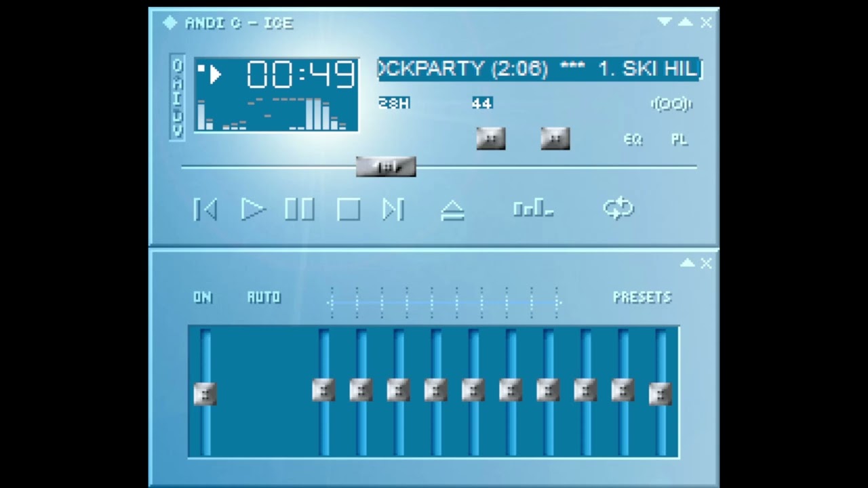This screenshot has height=488, width=868.
Task: Turn the equalizer ON button
Action: coord(203,298)
